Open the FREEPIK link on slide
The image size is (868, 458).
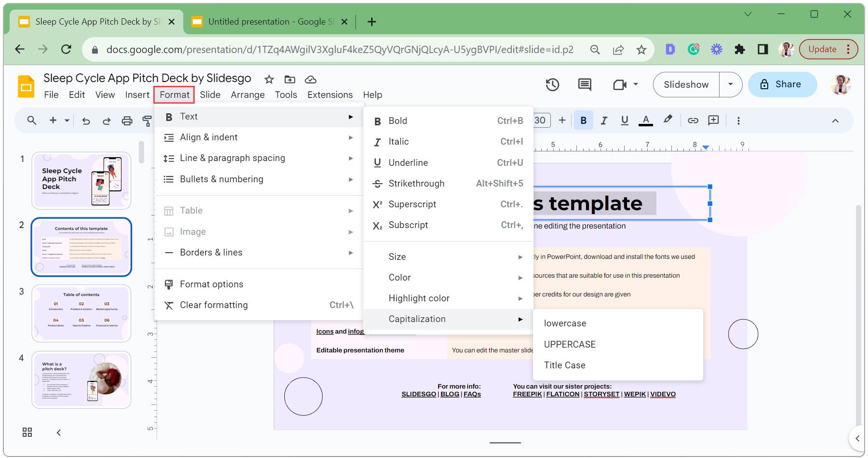point(527,394)
